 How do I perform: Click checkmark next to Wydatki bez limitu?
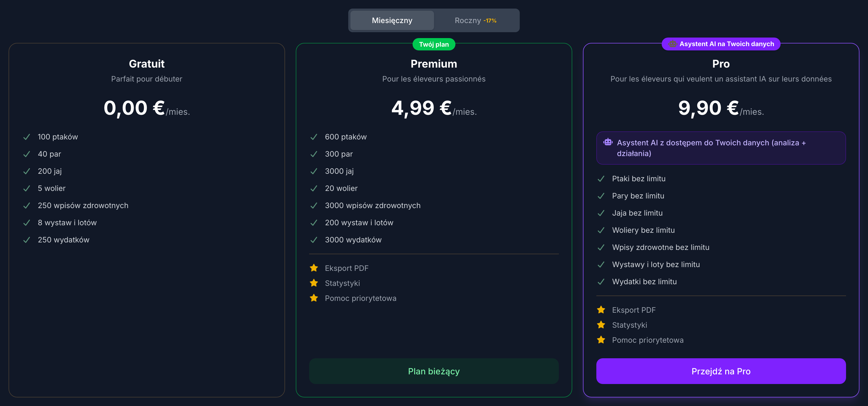(601, 282)
